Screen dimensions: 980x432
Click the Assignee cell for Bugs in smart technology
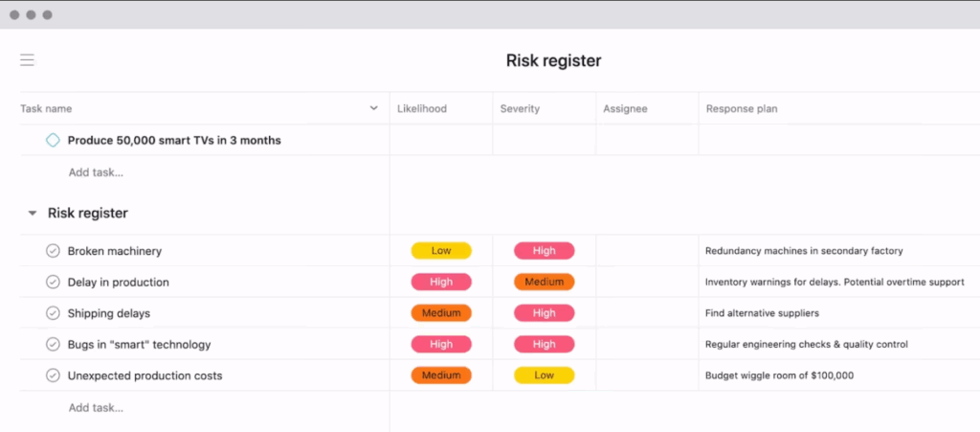tap(647, 345)
